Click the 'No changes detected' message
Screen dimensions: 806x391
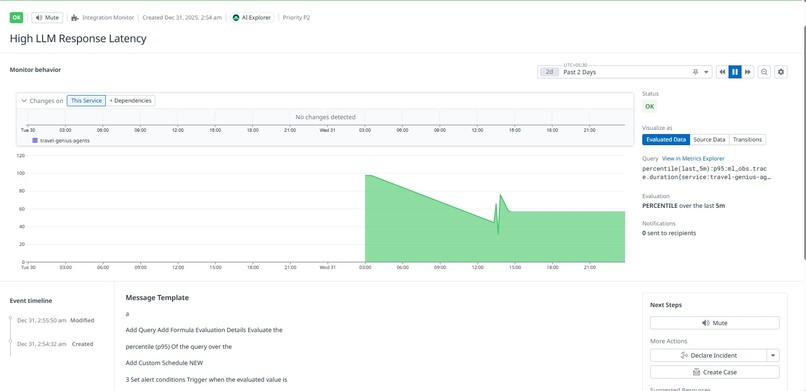tap(325, 117)
